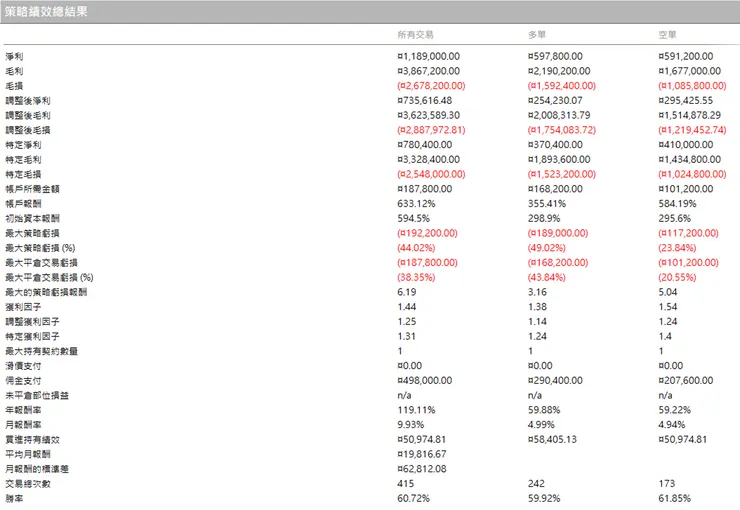740x510 pixels.
Task: Select long annual return 59.88%
Action: pyautogui.click(x=544, y=410)
